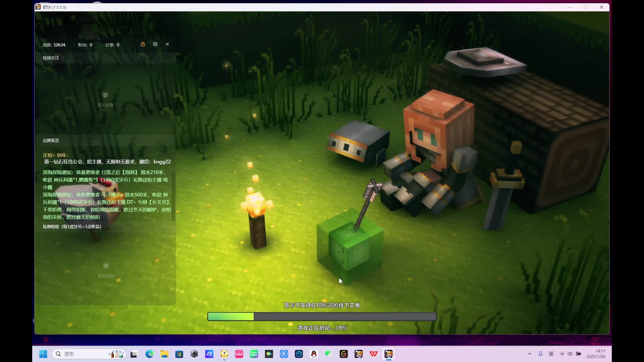Select the 公屏发言 section header

[51, 140]
